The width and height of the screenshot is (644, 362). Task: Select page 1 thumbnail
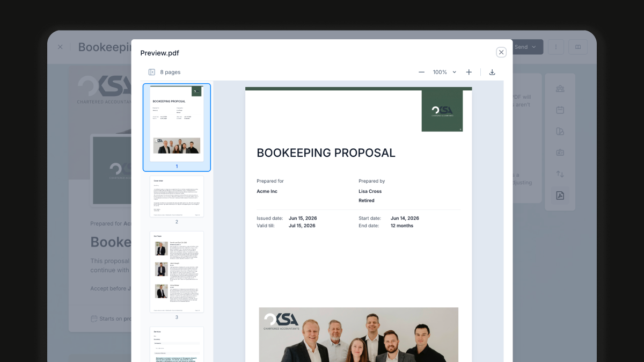coord(177,127)
